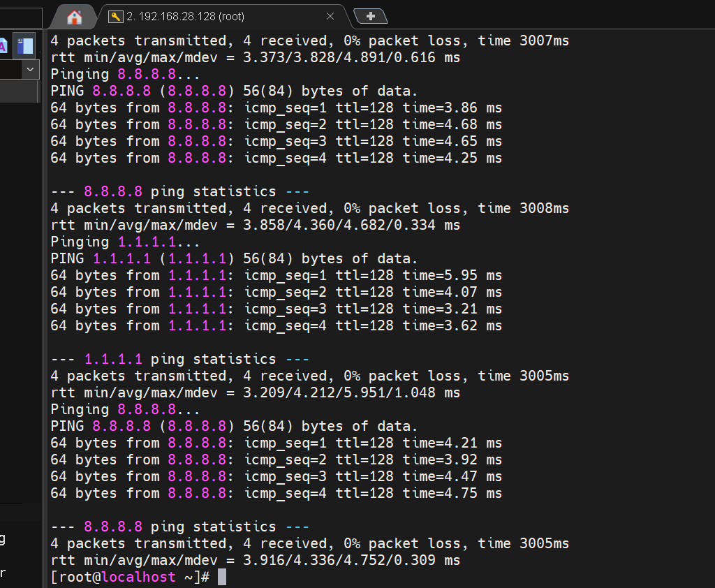Click the rtt line showing 3.209/4.212/5.951/1.048
Image resolution: width=715 pixels, height=588 pixels.
coord(256,392)
